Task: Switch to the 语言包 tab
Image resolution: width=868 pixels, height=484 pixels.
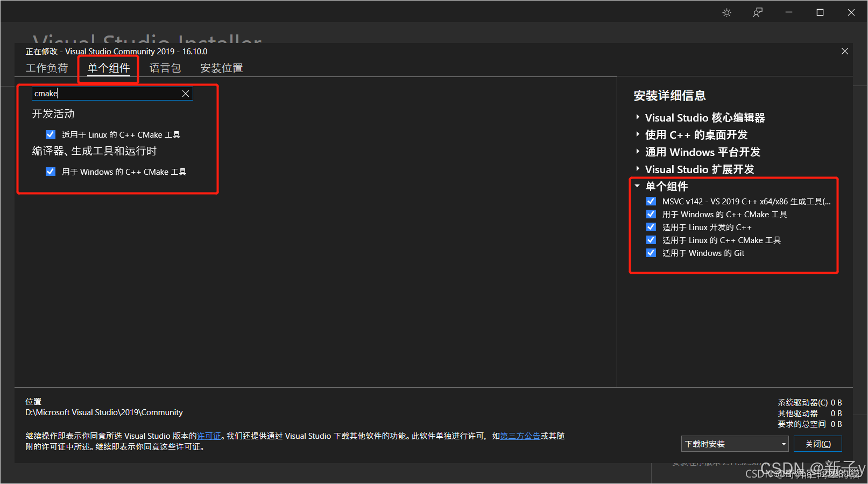Action: [x=165, y=68]
